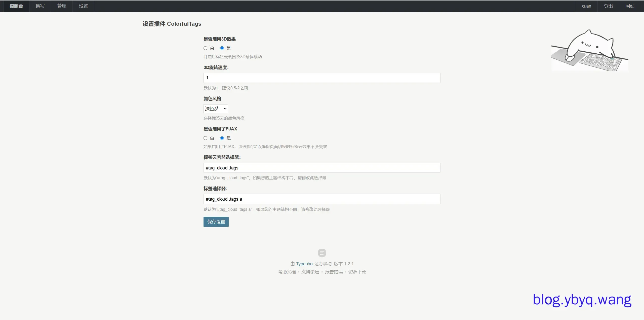Open the 撰写 menu
Viewport: 644px width, 320px height.
tap(40, 6)
